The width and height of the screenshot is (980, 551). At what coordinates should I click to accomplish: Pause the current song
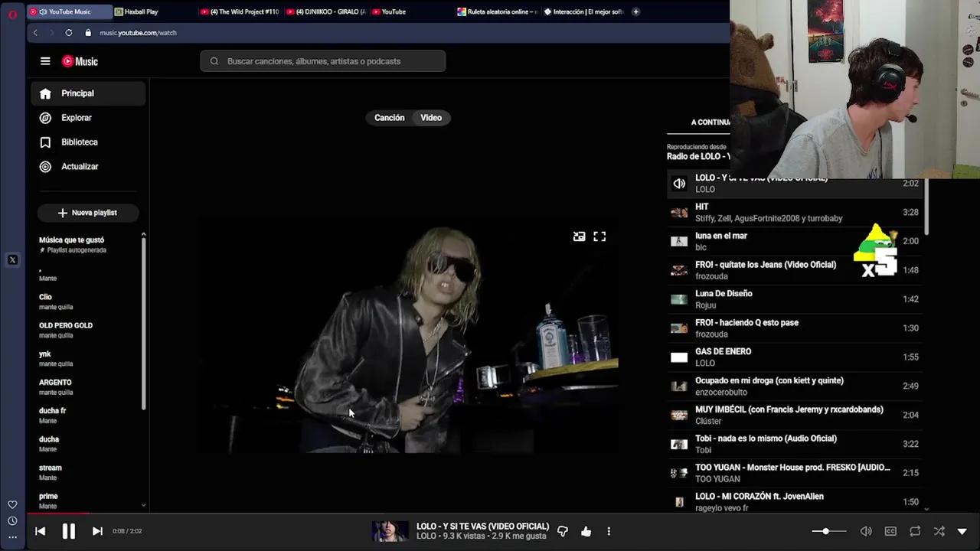tap(68, 531)
